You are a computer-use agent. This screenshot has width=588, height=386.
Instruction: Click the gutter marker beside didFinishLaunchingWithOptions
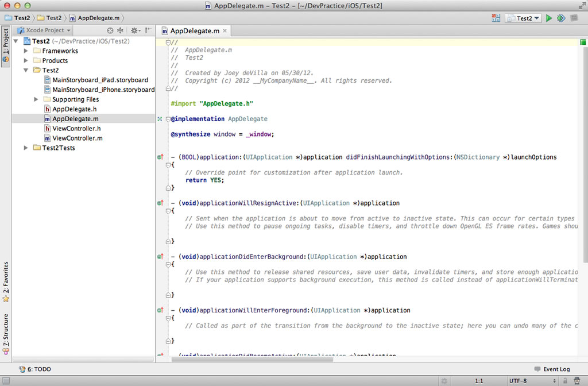(x=160, y=157)
